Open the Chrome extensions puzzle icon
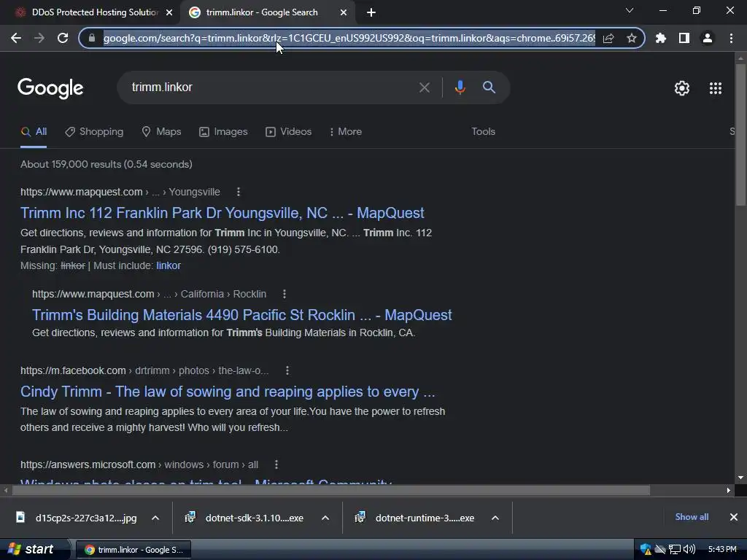 click(x=661, y=38)
